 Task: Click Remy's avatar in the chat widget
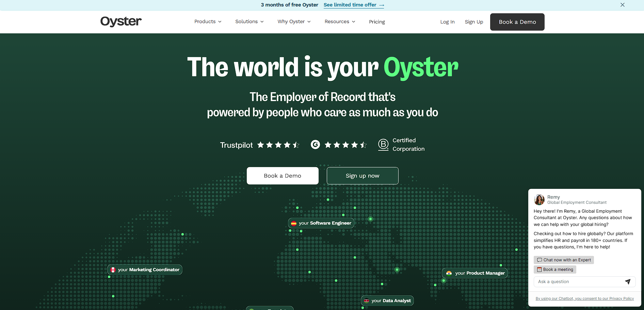539,200
